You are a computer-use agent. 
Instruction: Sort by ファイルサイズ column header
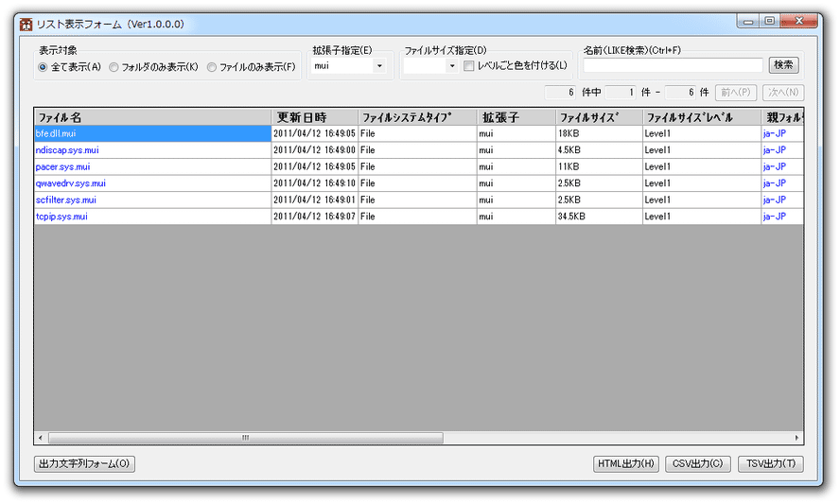599,116
